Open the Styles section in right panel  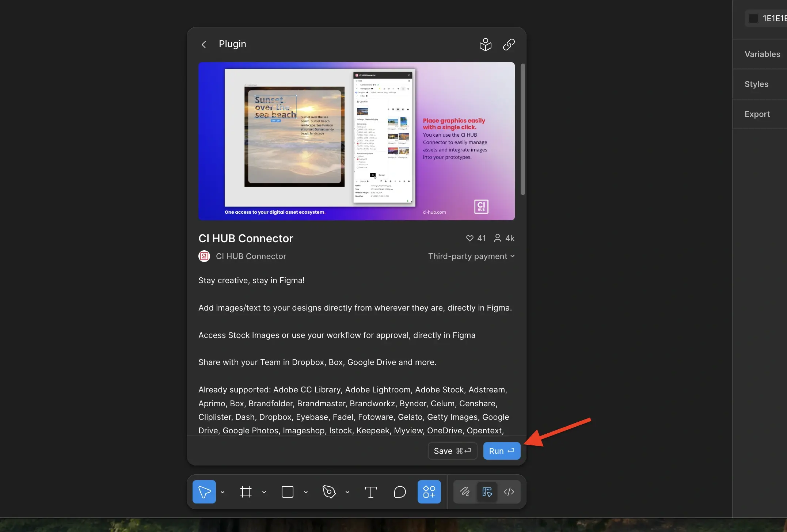coord(756,84)
